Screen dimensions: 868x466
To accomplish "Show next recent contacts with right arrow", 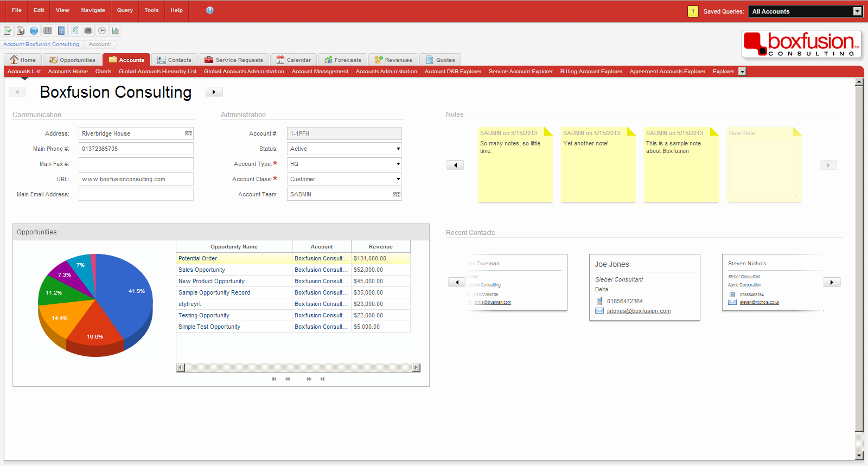I will point(832,282).
